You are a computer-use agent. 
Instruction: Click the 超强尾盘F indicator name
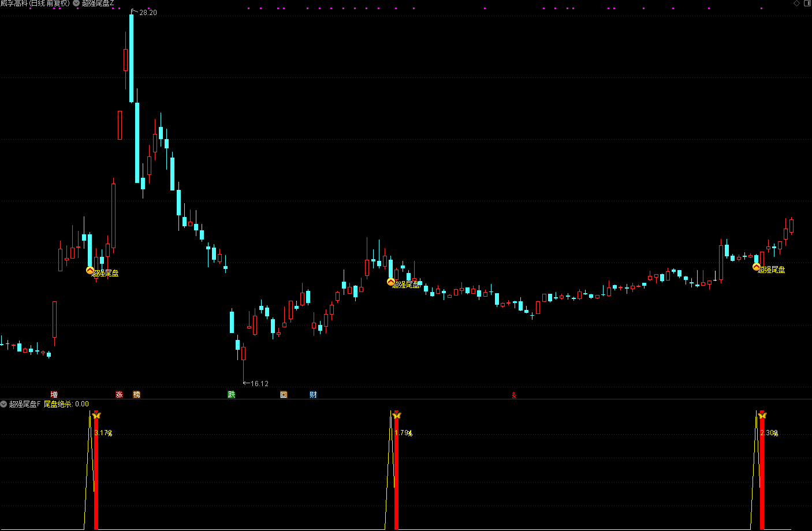(x=25, y=404)
